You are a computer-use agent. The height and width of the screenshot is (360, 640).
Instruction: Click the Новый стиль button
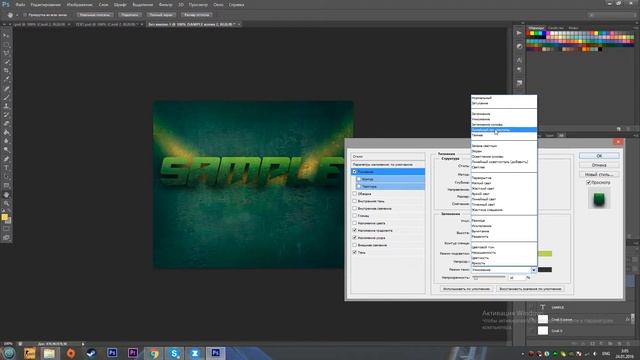[x=599, y=175]
